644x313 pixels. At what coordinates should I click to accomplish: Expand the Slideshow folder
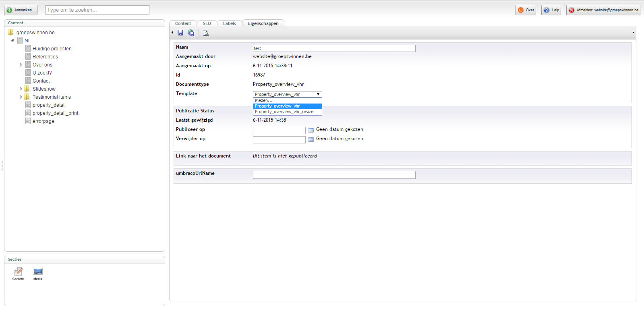pyautogui.click(x=21, y=89)
